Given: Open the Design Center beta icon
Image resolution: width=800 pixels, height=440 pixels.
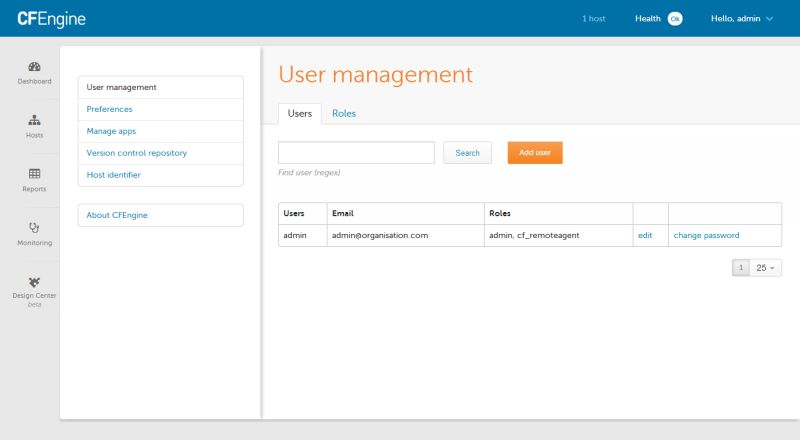Looking at the screenshot, I should click(34, 282).
